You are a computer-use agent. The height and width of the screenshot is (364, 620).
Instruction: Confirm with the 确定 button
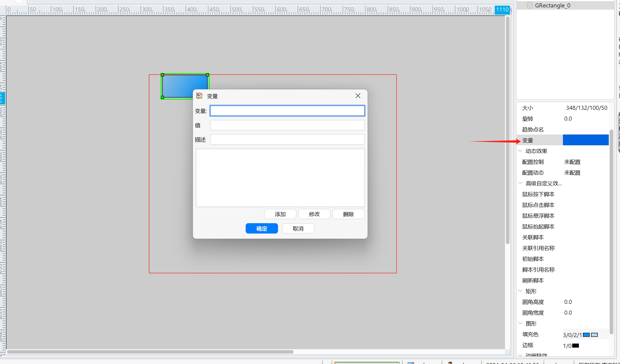tap(262, 229)
